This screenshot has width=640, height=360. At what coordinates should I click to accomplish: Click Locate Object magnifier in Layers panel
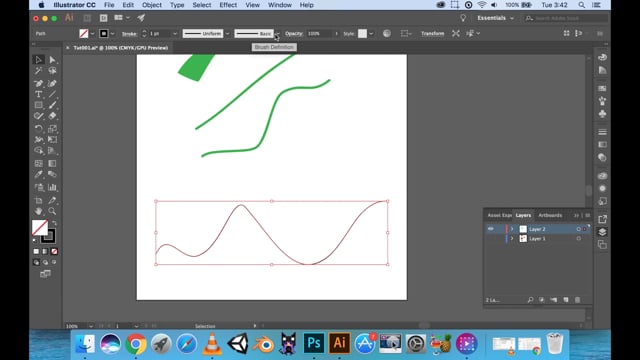530,300
